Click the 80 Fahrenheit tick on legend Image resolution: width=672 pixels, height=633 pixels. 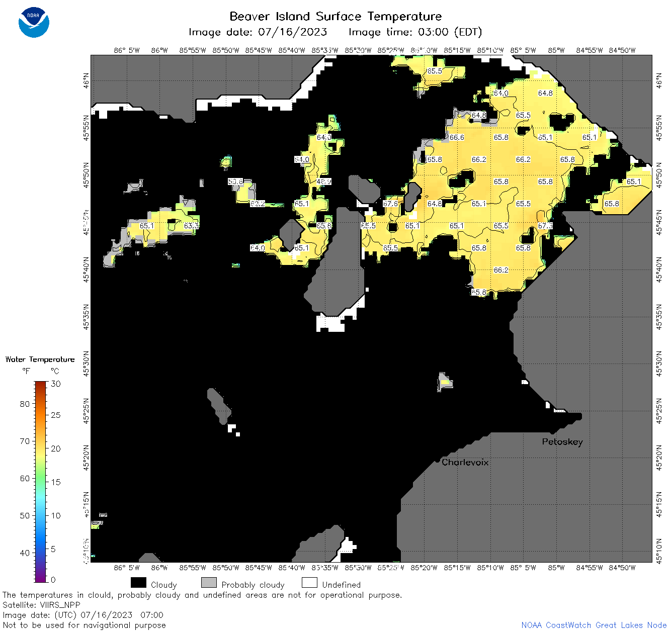(x=25, y=404)
